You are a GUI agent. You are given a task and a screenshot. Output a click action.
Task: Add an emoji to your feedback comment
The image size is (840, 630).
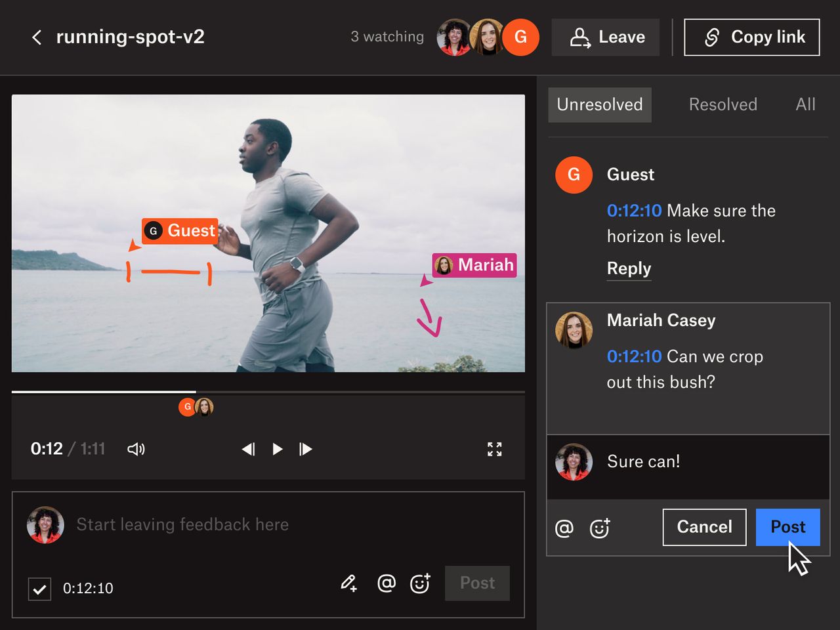point(421,583)
